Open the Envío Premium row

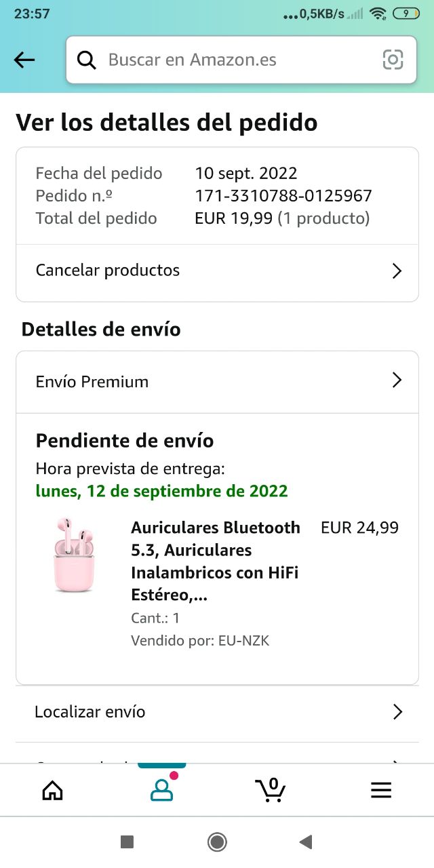coord(217,382)
